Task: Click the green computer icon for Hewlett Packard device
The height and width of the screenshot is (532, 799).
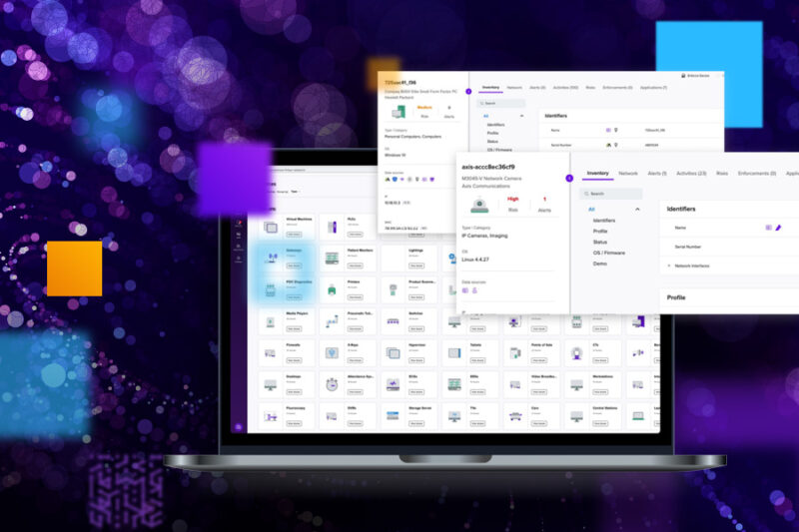Action: point(398,113)
